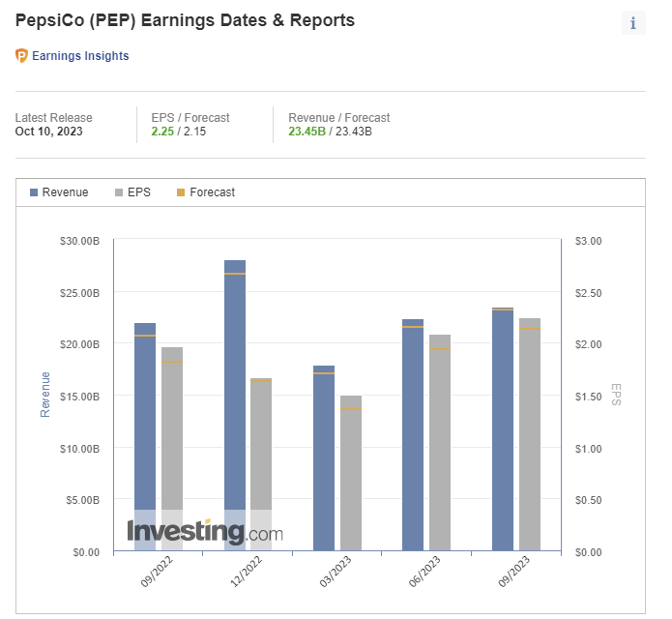Select the 12/2022 gray EPS bar
This screenshot has height=619, width=672.
coord(261,464)
